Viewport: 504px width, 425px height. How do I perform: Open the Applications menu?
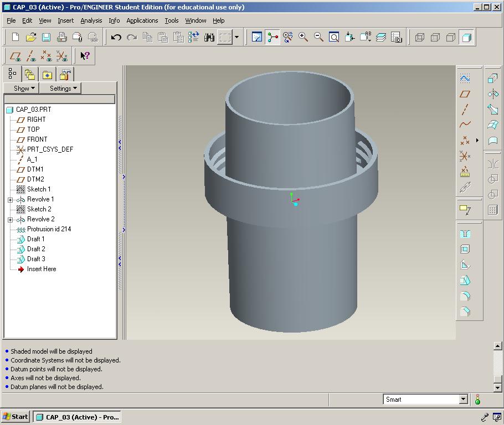142,20
